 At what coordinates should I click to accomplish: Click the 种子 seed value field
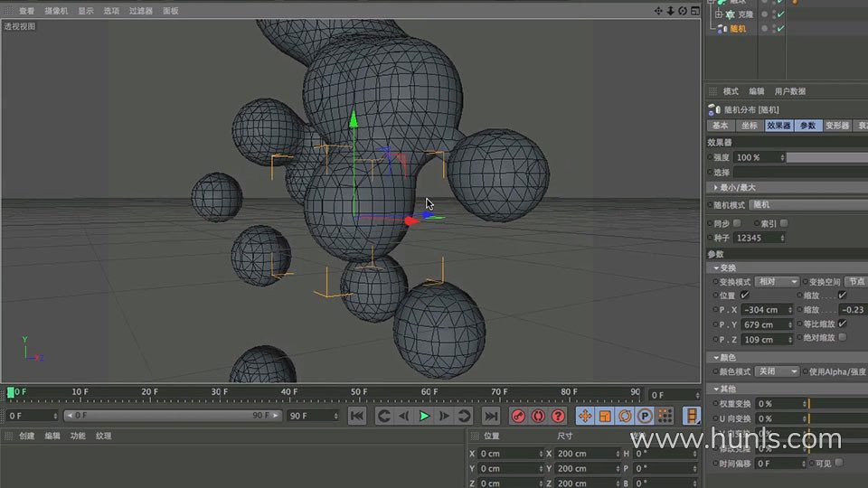coord(759,238)
